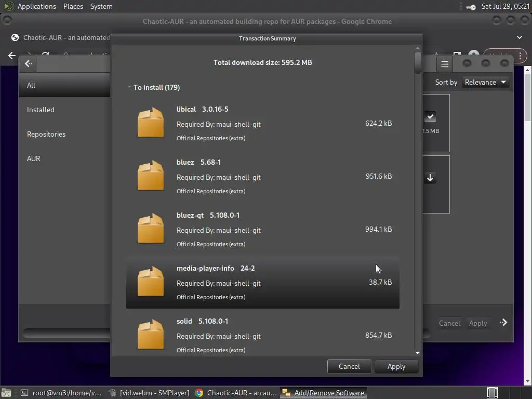Click Apply in Transaction Summary
This screenshot has height=399, width=532.
click(396, 366)
